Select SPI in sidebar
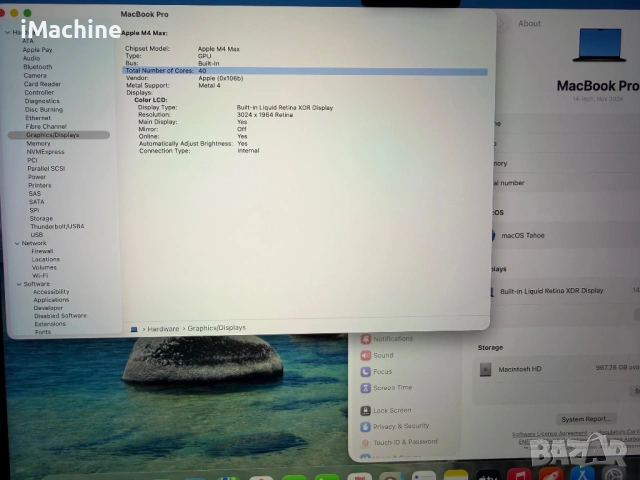640x480 pixels. pos(34,210)
